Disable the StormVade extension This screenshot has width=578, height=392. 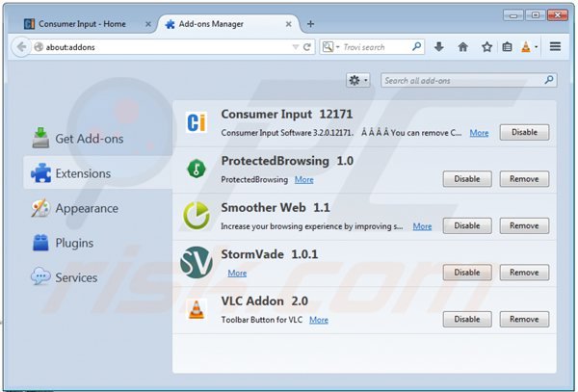pyautogui.click(x=467, y=273)
